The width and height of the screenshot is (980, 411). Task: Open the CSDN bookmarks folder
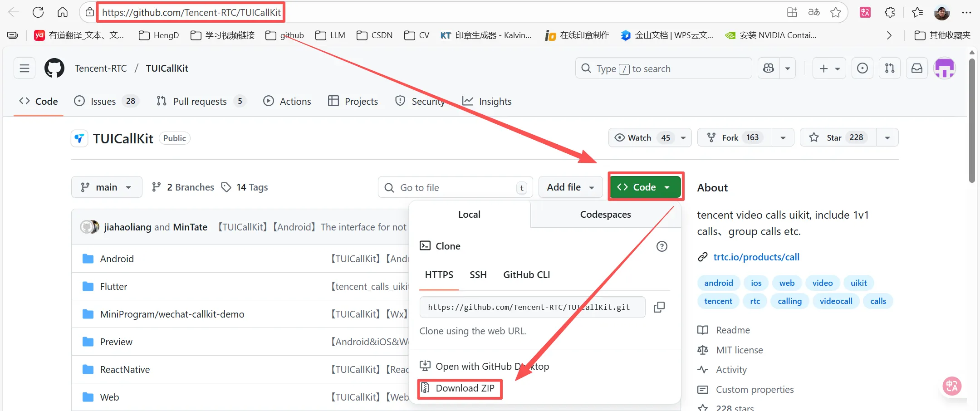[375, 35]
